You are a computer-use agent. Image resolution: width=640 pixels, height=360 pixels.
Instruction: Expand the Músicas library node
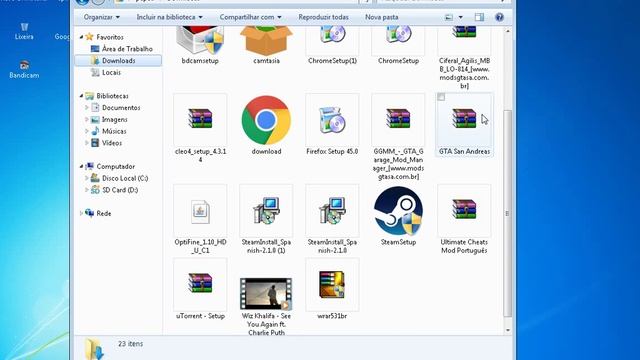pyautogui.click(x=87, y=131)
